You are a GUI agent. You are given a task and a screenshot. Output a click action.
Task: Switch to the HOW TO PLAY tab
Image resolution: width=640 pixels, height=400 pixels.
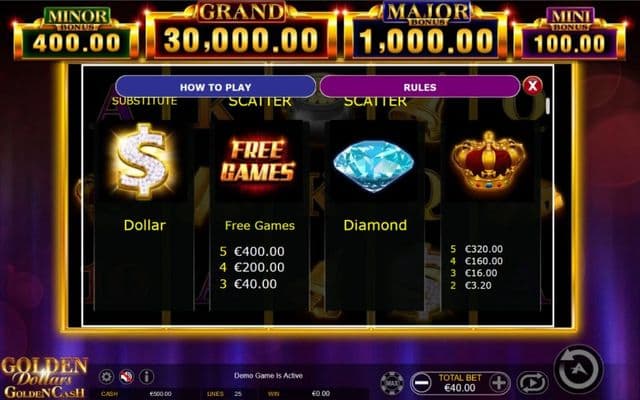[x=216, y=87]
